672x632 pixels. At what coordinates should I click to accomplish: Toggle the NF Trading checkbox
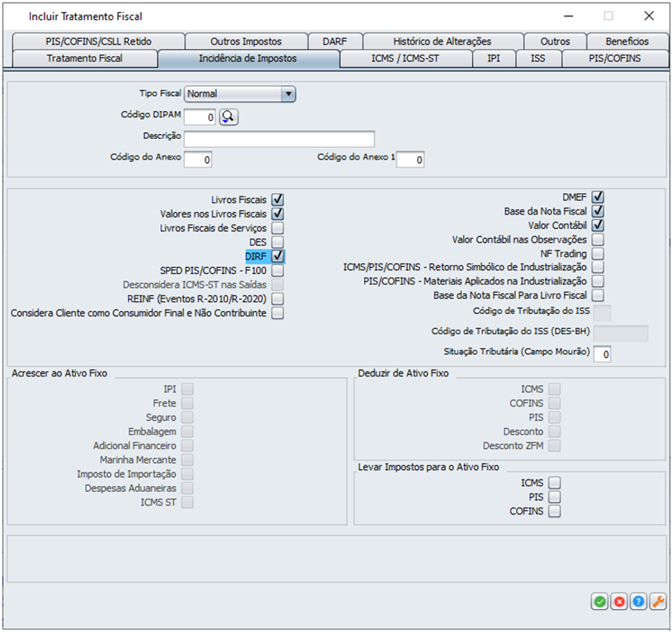(x=598, y=253)
